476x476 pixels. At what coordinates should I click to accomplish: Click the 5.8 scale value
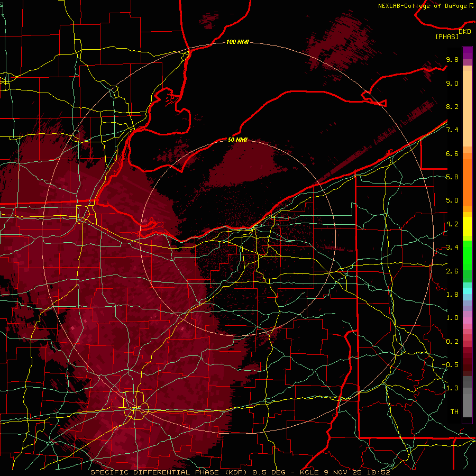[x=452, y=177]
